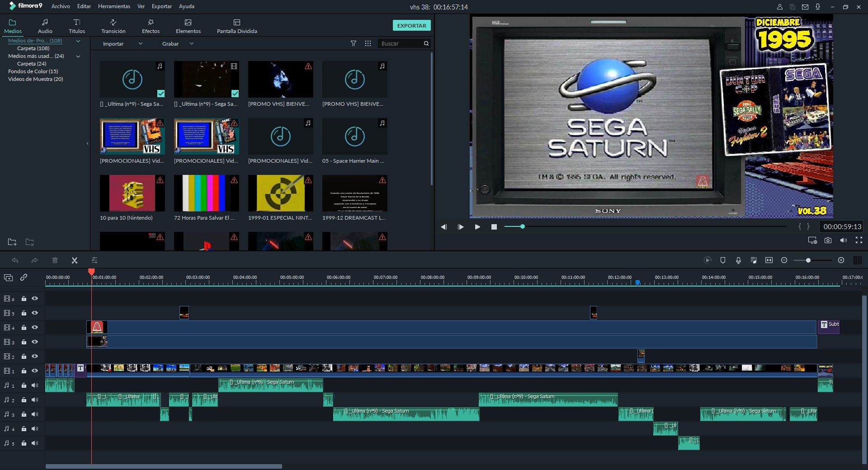This screenshot has width=868, height=470.
Task: Play the preview video
Action: point(477,227)
